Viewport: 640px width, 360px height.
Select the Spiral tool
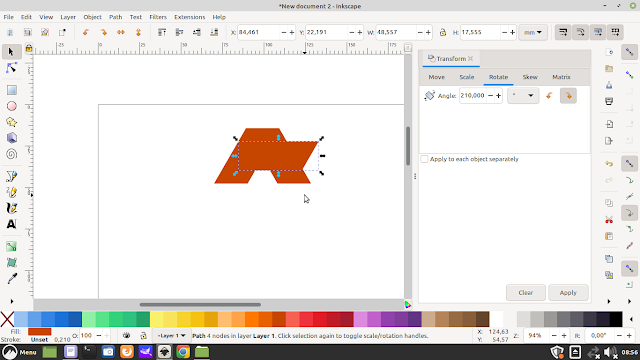click(11, 154)
